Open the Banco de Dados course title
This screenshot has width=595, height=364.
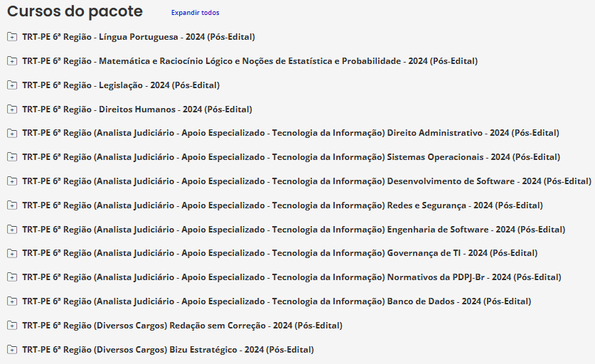point(277,301)
